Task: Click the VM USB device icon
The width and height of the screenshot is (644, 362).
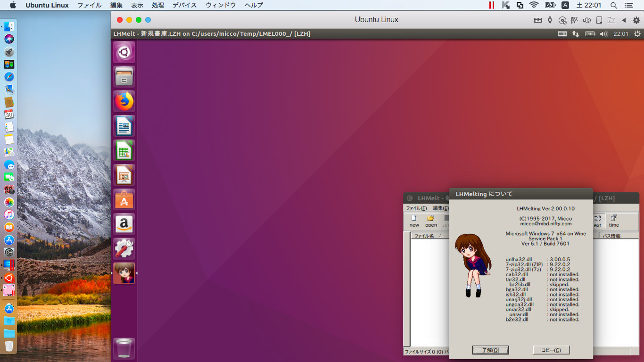Action: pyautogui.click(x=550, y=20)
